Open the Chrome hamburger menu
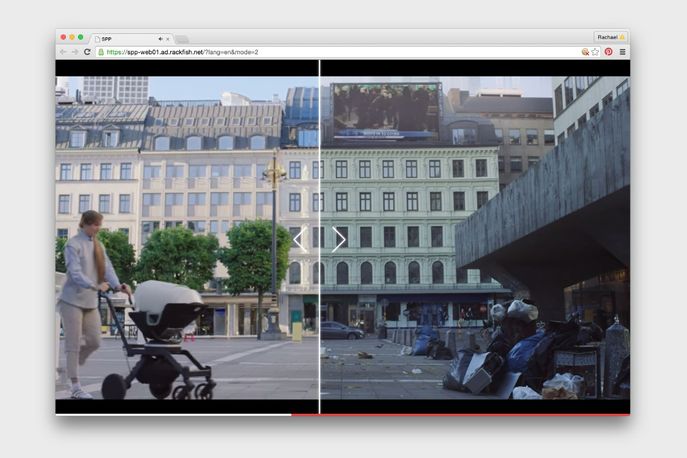 (x=622, y=51)
